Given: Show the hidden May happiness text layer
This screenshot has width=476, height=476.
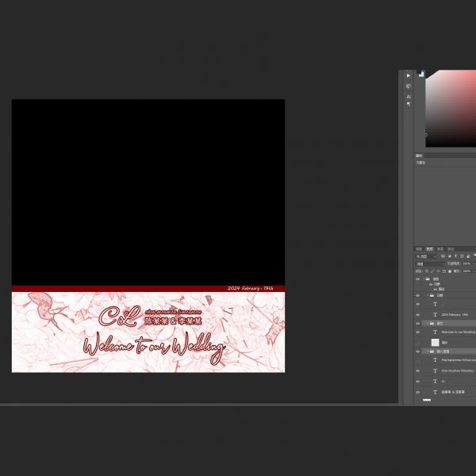Looking at the screenshot, I should click(x=418, y=359).
